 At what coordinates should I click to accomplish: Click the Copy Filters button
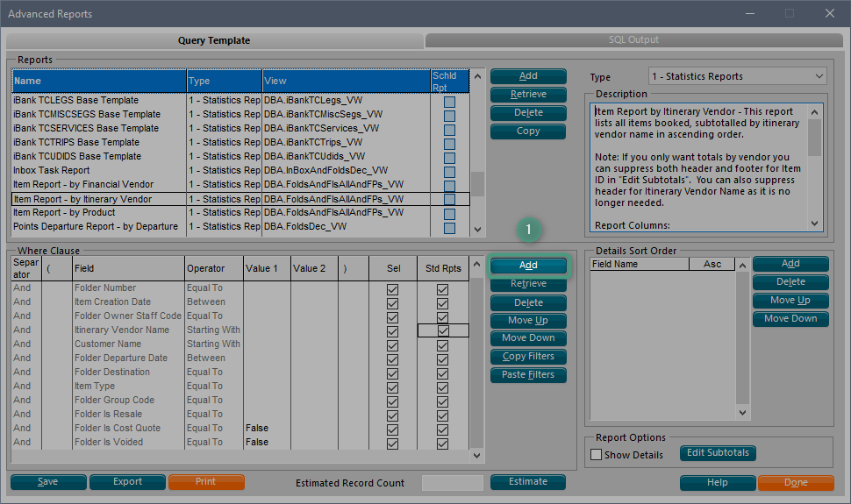click(x=528, y=357)
